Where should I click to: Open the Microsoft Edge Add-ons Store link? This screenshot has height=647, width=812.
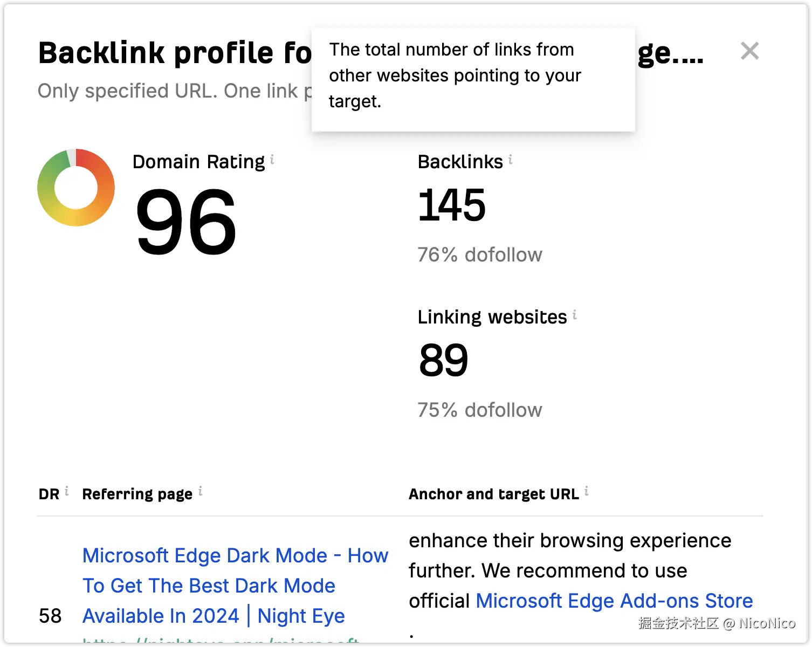tap(614, 601)
